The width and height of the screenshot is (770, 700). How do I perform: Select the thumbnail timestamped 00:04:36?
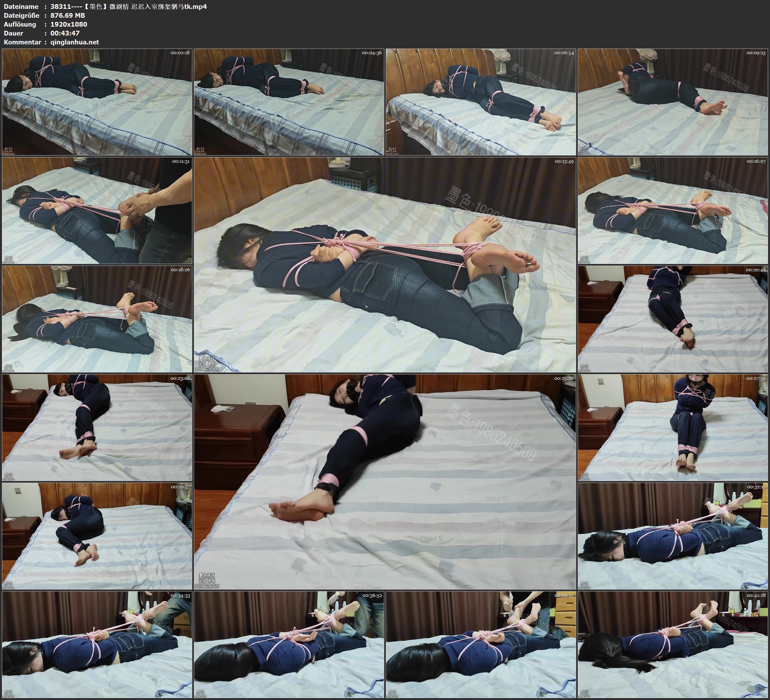click(x=289, y=102)
